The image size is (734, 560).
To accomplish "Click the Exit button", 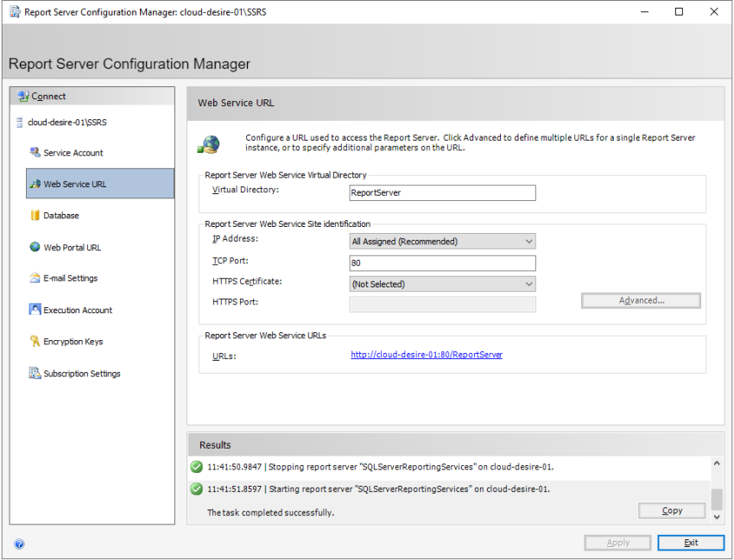I will 691,542.
